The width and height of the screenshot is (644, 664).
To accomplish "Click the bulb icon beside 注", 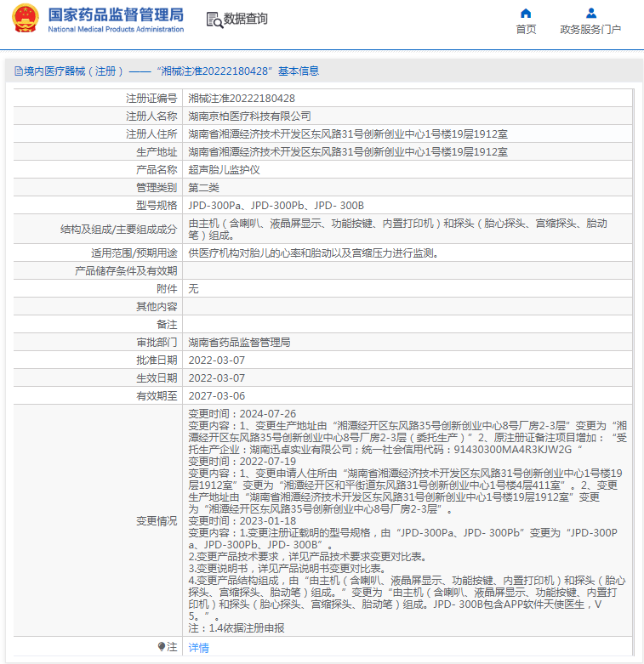I will pyautogui.click(x=162, y=646).
